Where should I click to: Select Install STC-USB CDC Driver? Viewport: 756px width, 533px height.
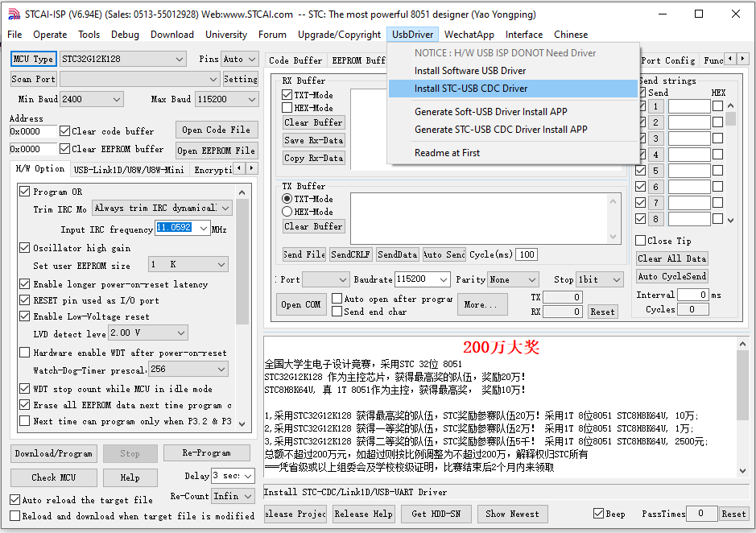[470, 89]
